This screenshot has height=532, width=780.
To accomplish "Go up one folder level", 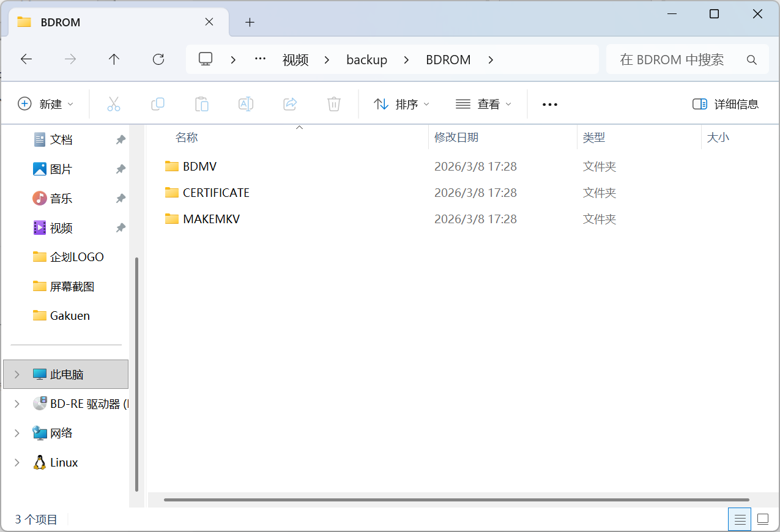I will pos(114,59).
